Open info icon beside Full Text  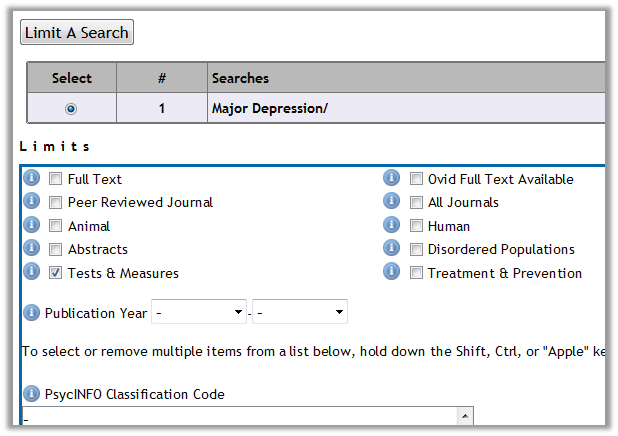pos(32,178)
